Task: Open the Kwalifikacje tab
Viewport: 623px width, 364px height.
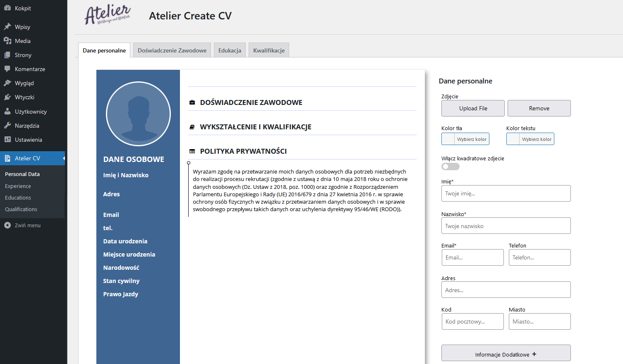Action: (269, 50)
